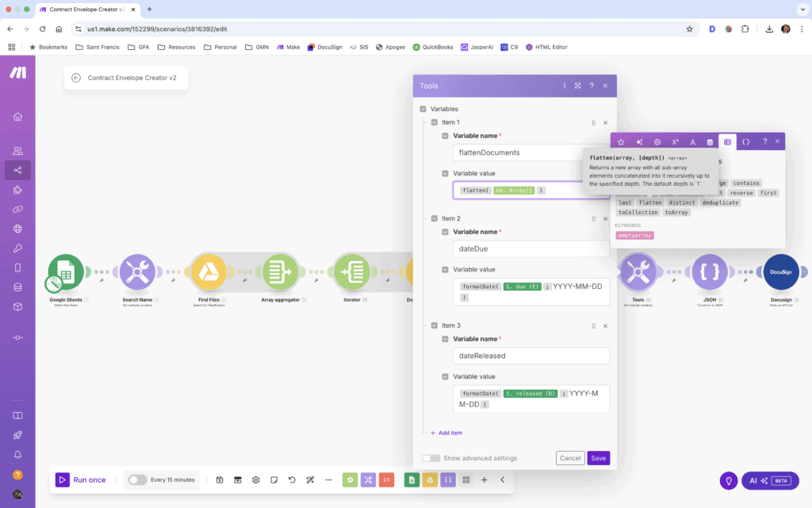Collapse the Variables tree in the Tools panel
812x508 pixels.
[423, 109]
